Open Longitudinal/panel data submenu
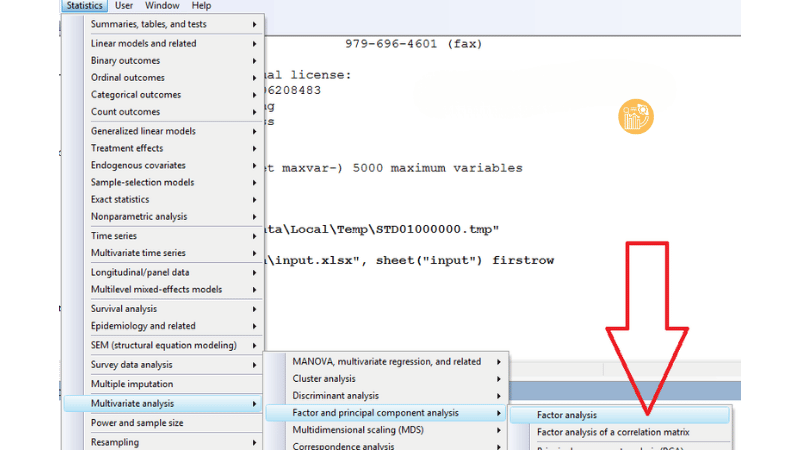The width and height of the screenshot is (800, 450). 140,272
